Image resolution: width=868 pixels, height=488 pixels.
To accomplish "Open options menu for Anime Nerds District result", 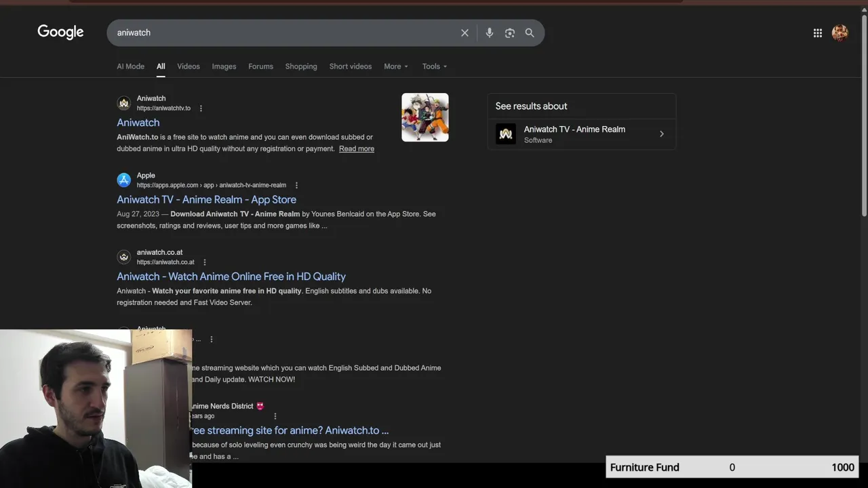I will (275, 416).
